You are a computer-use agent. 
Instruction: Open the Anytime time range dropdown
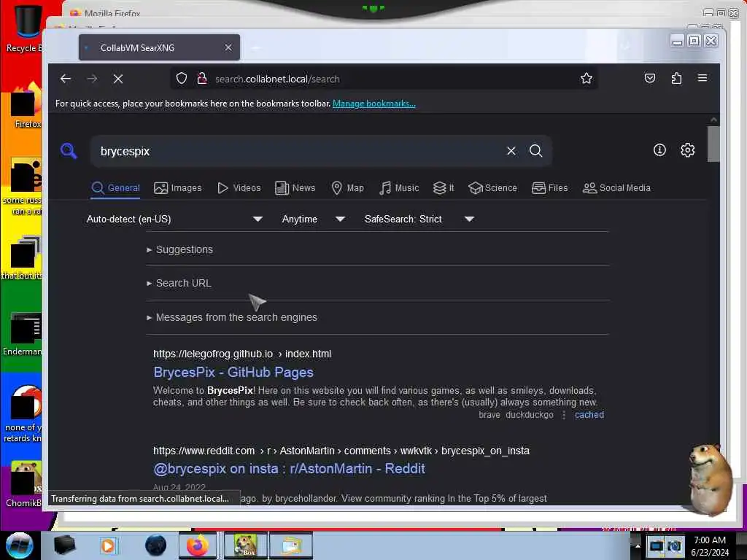coord(313,219)
